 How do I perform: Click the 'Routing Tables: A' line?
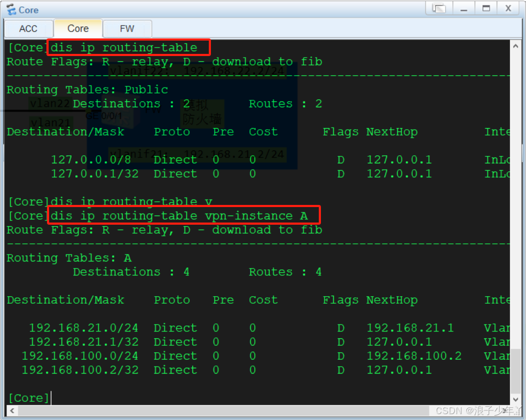click(69, 258)
